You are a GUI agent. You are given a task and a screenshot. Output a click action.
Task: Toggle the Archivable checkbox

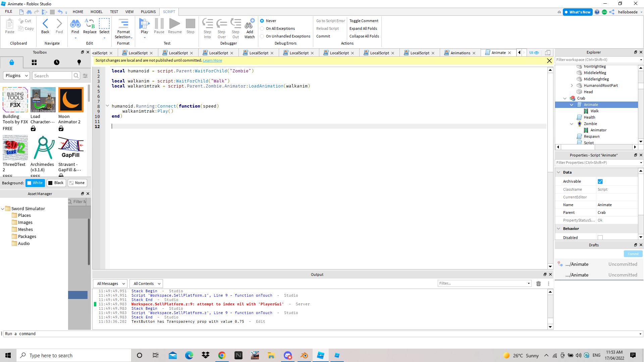click(600, 181)
